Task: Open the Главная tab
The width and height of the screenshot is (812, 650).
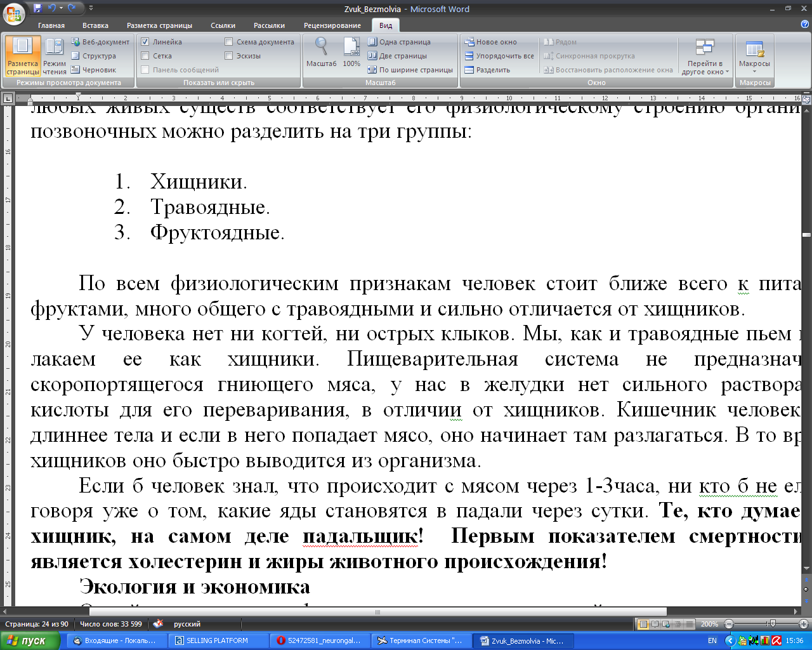Action: click(51, 25)
